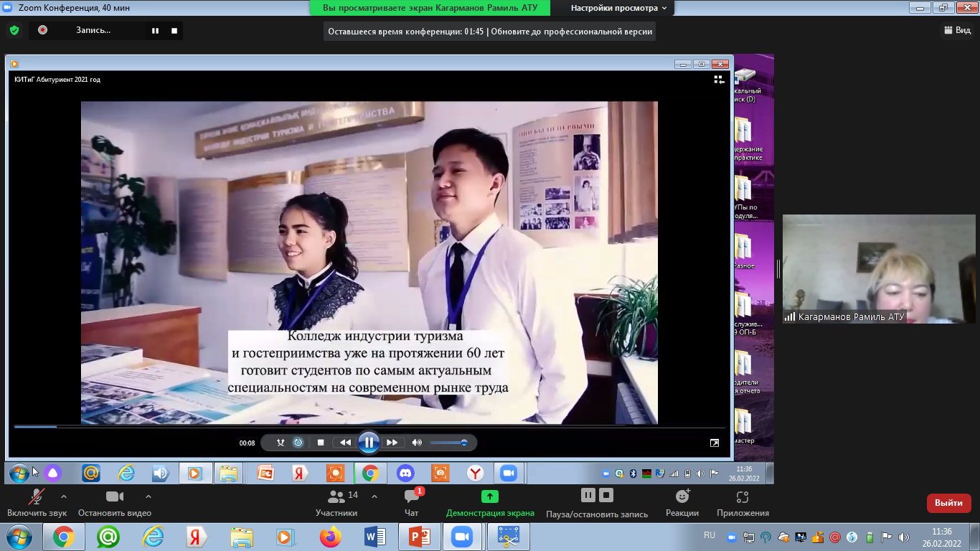The height and width of the screenshot is (551, 980).
Task: Expand video options arrow beside camera
Action: tap(149, 496)
